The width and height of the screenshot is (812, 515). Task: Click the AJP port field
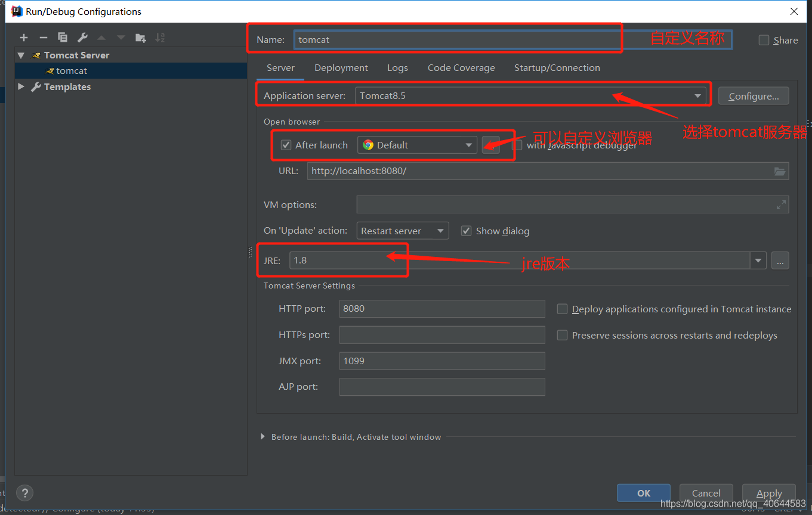tap(442, 387)
